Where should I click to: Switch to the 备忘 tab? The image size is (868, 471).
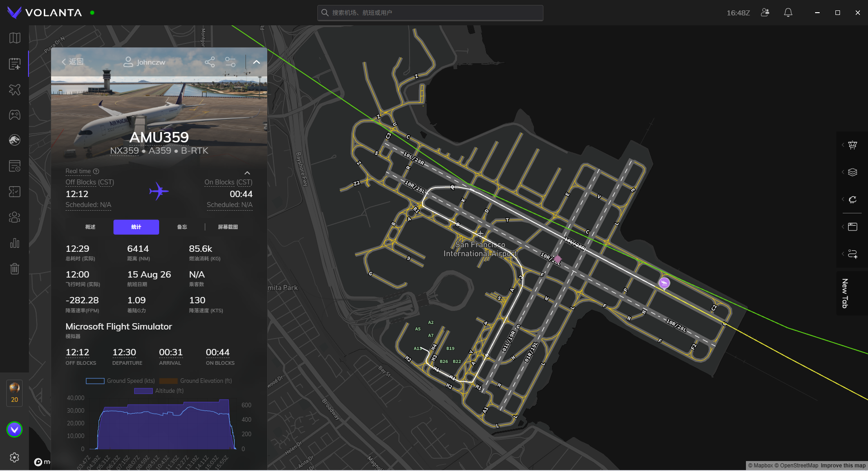182,227
